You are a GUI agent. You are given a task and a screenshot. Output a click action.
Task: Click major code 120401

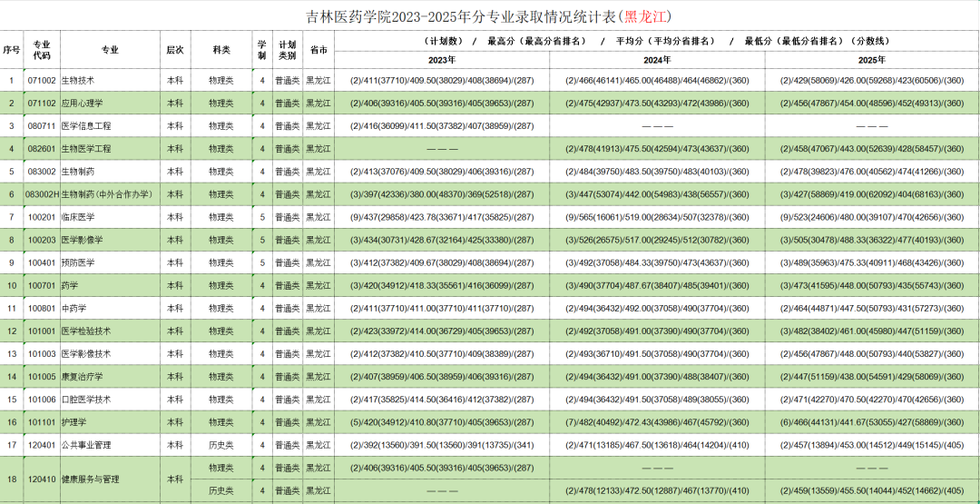click(42, 445)
